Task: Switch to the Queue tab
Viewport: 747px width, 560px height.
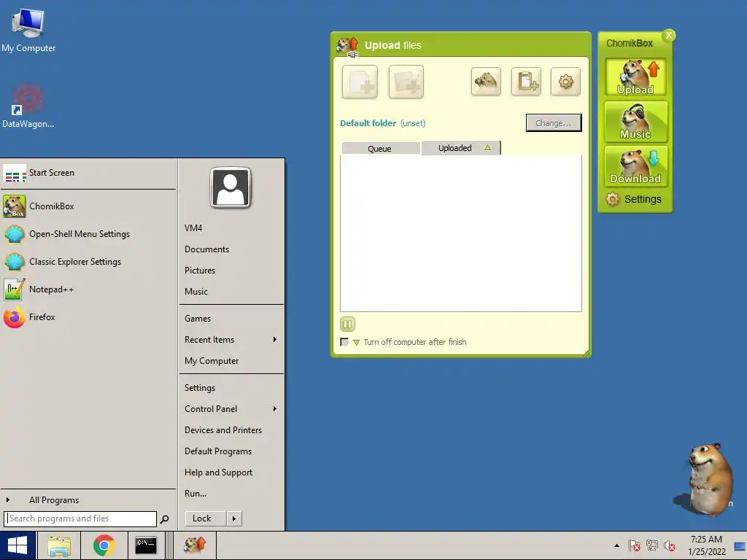Action: (379, 149)
